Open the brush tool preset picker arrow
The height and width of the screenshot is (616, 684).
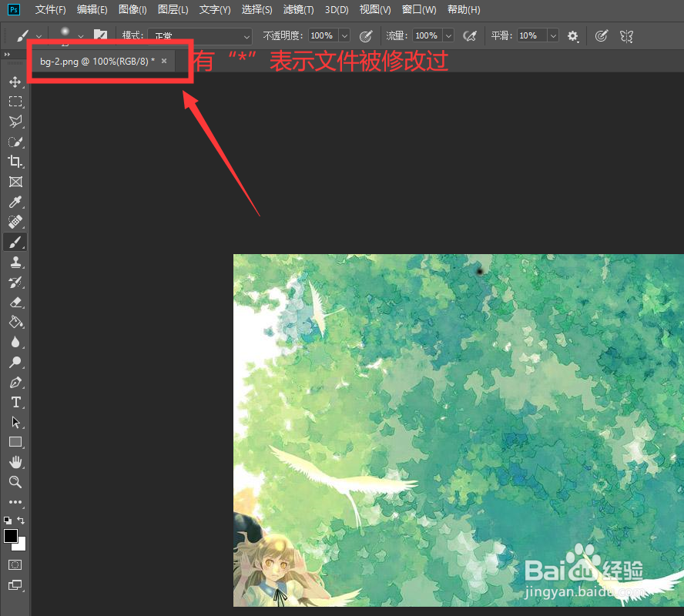[39, 37]
